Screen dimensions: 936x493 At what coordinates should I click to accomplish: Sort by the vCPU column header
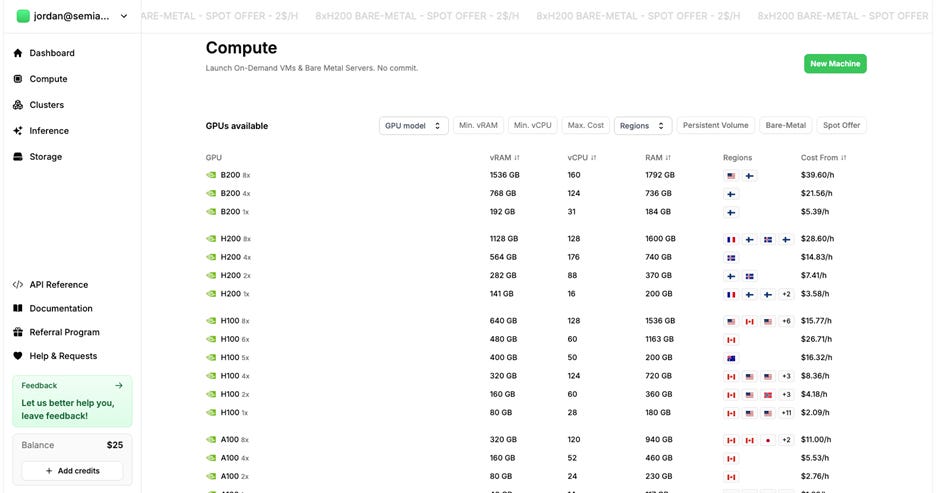pos(581,158)
